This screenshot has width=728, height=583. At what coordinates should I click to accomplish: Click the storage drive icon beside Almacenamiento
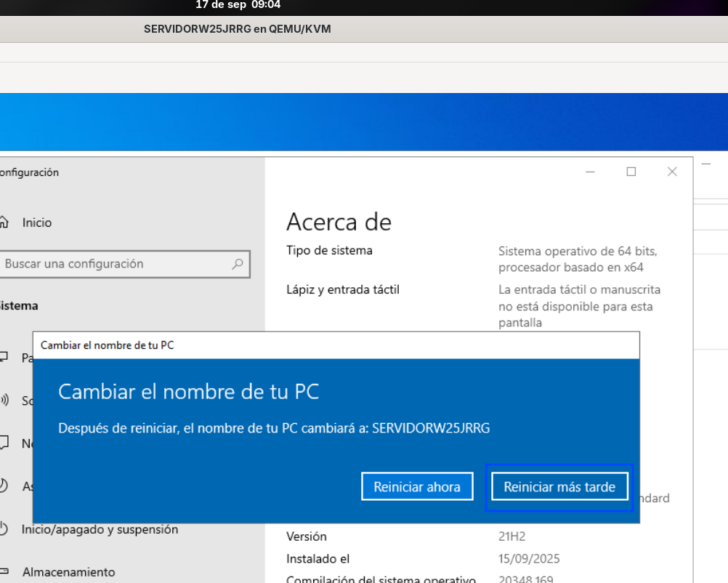click(4, 571)
